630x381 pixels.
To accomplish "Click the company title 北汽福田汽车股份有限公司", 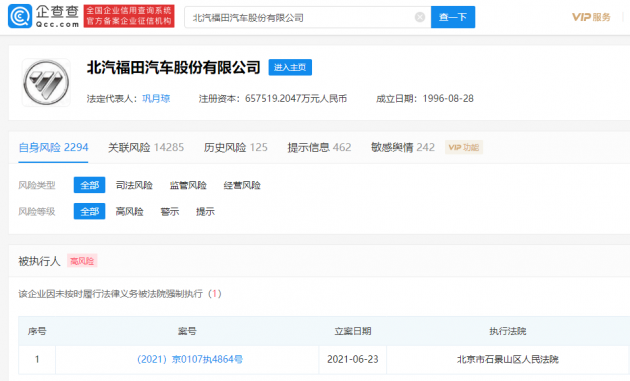I will [174, 68].
